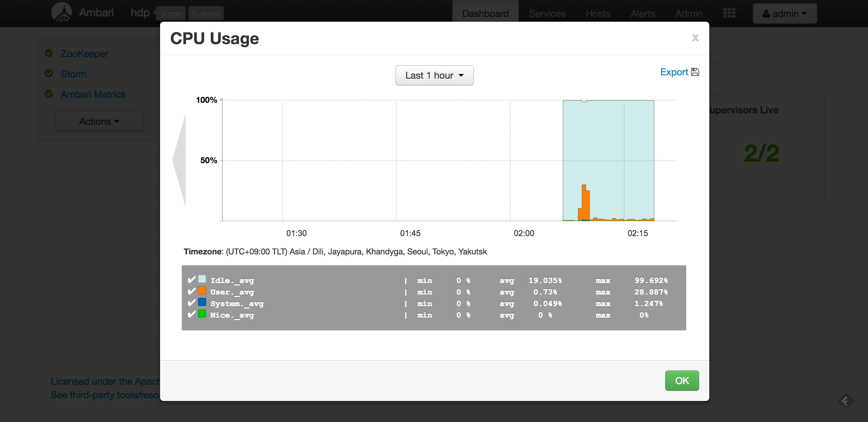Switch to the Dashboard tab
Viewport: 868px width, 422px height.
[486, 14]
